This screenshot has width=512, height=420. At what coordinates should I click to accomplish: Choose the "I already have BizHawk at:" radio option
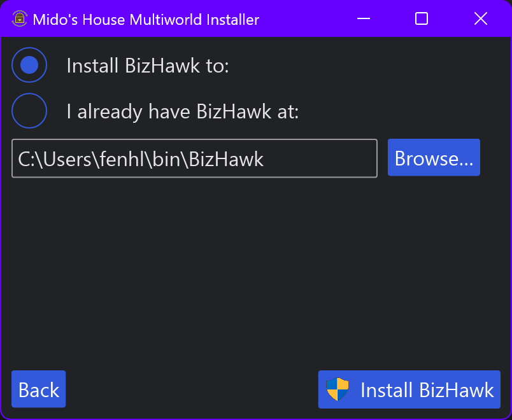tap(29, 111)
